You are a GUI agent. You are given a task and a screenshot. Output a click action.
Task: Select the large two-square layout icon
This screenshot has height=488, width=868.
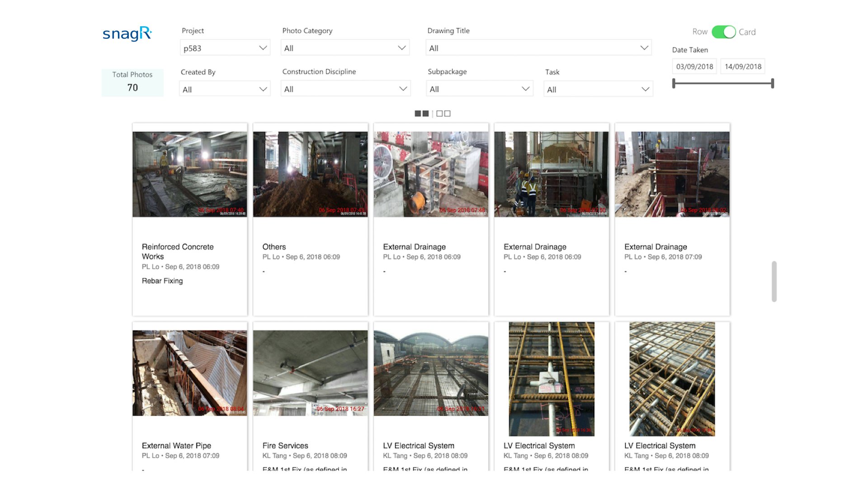click(x=422, y=113)
